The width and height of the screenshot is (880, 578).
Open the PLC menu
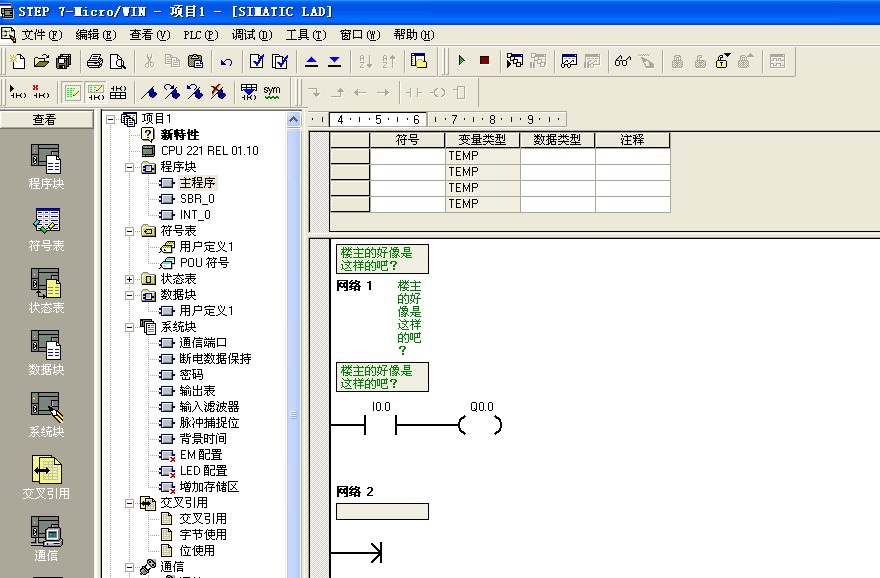[200, 35]
